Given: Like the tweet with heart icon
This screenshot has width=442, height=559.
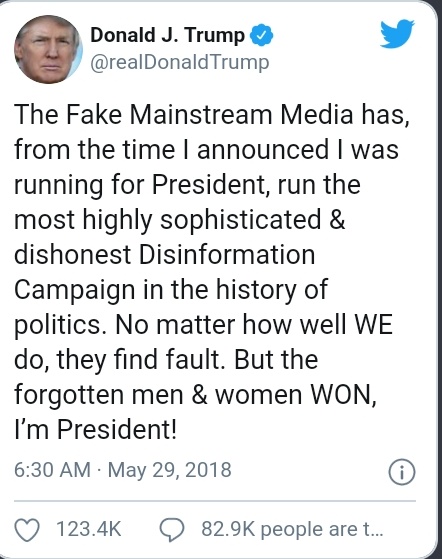Looking at the screenshot, I should coord(27,530).
